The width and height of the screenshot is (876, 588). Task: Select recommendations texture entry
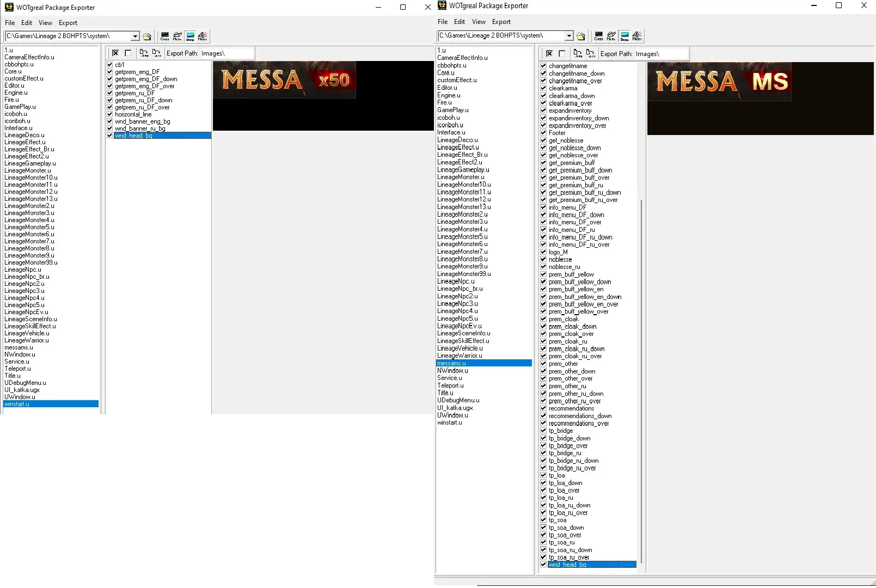[x=571, y=408]
